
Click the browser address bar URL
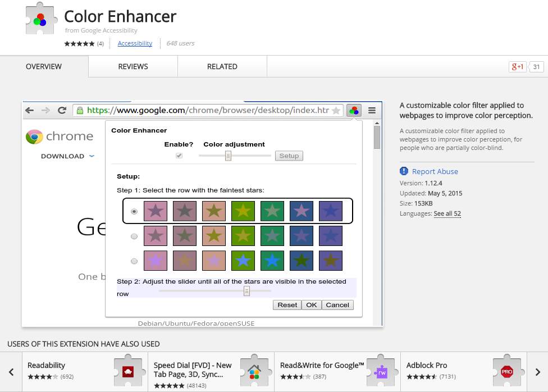click(208, 111)
